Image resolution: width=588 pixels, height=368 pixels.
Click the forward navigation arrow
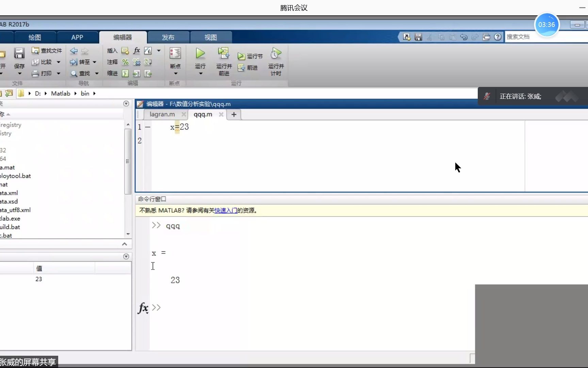point(85,51)
